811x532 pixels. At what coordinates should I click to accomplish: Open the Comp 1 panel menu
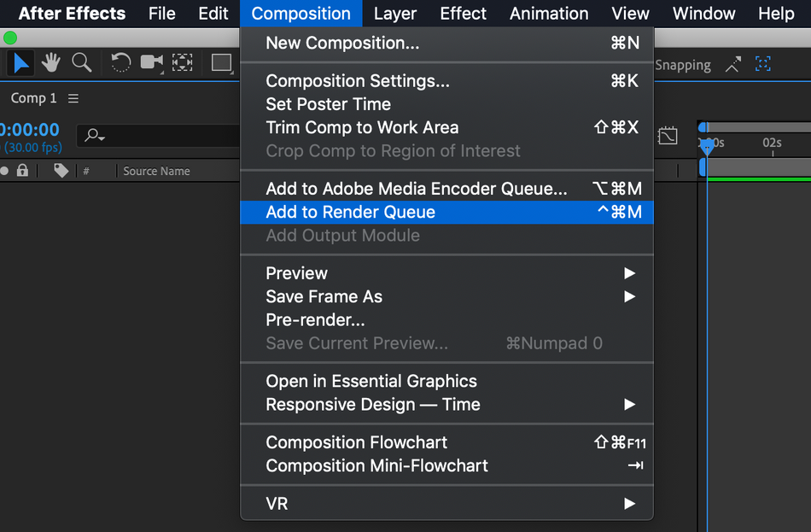click(73, 97)
